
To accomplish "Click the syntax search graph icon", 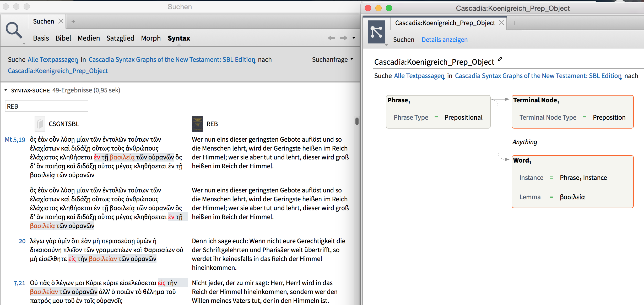I will 376,32.
